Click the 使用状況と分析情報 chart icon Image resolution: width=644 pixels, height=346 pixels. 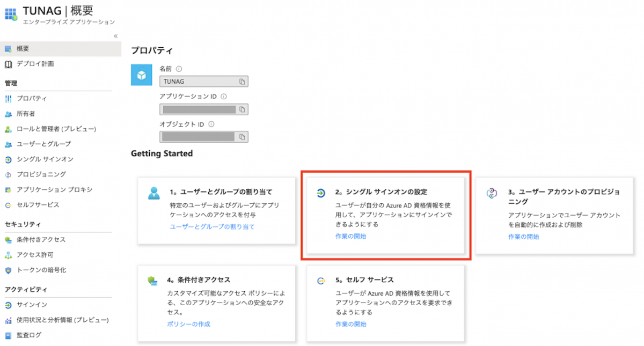(x=8, y=320)
